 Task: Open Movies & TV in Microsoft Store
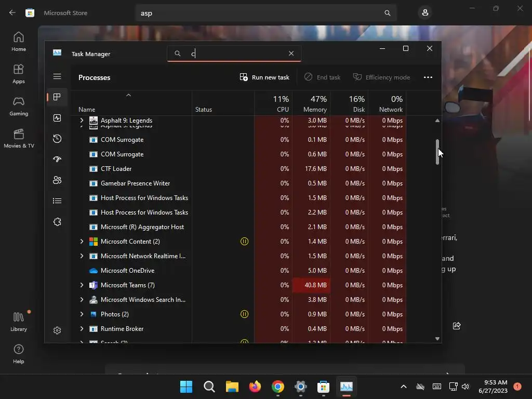click(x=19, y=138)
